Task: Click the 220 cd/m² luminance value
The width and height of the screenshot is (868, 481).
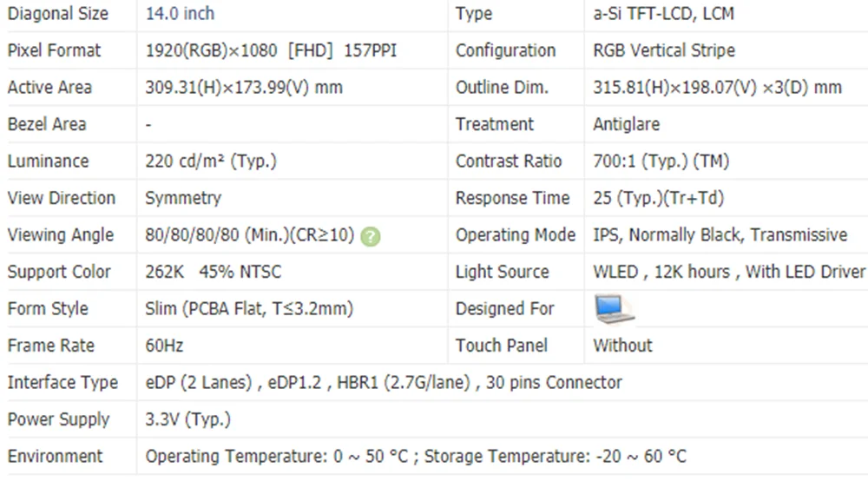Action: click(211, 161)
